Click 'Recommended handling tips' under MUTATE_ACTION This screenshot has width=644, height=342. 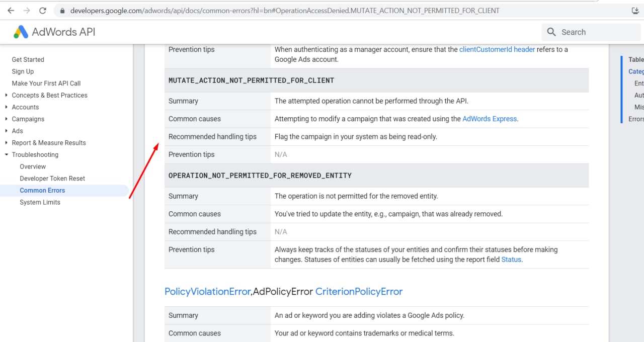(212, 137)
